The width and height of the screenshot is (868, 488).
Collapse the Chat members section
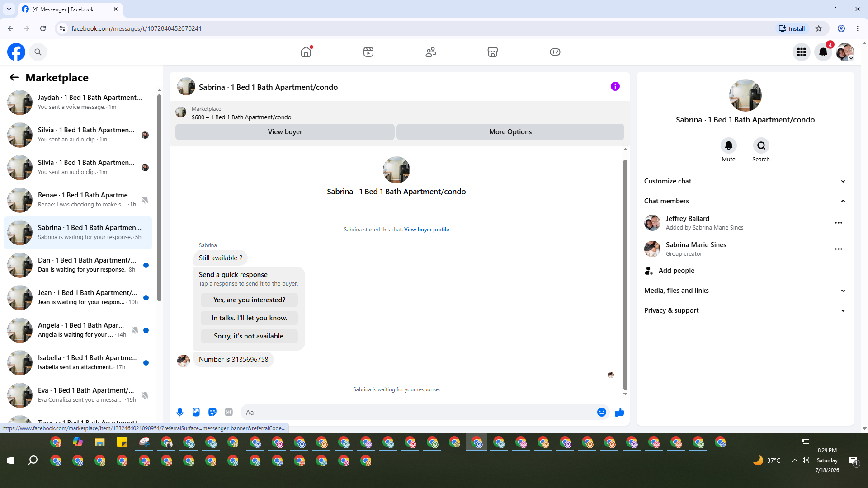pos(745,201)
